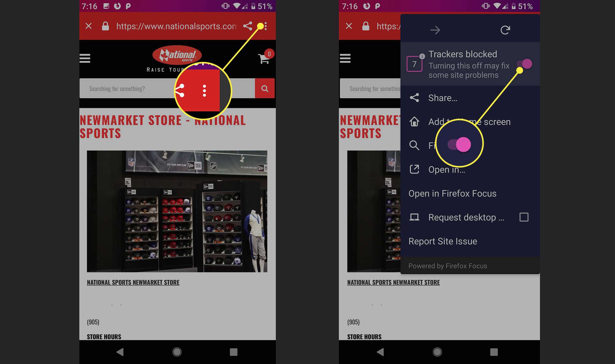
Task: Click the search magnifier icon
Action: 414,145
